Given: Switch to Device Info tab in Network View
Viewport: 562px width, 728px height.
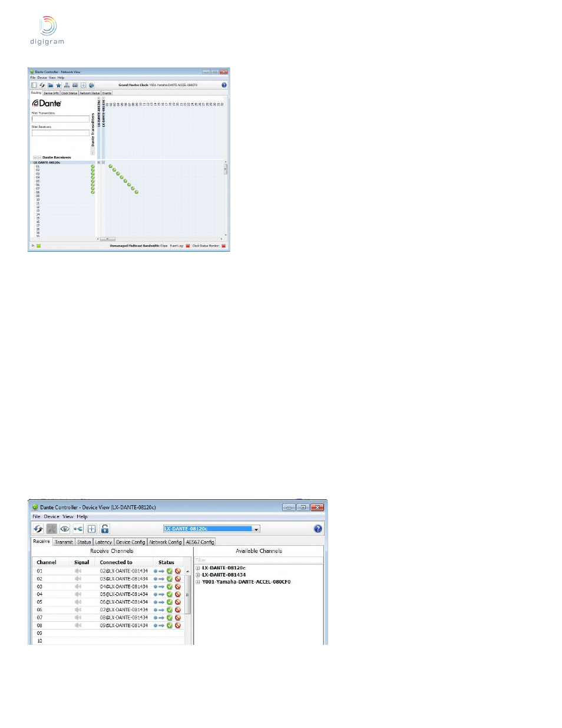Looking at the screenshot, I should click(51, 93).
